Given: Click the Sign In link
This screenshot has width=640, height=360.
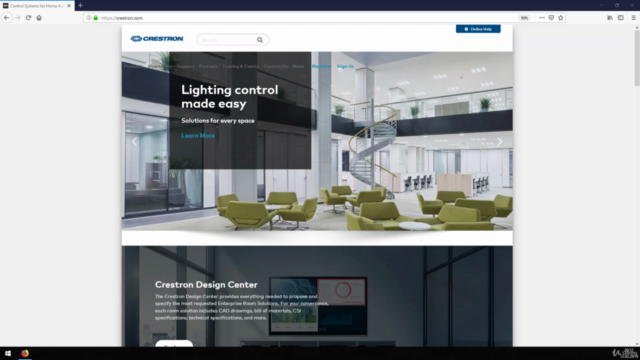Looking at the screenshot, I should point(345,66).
